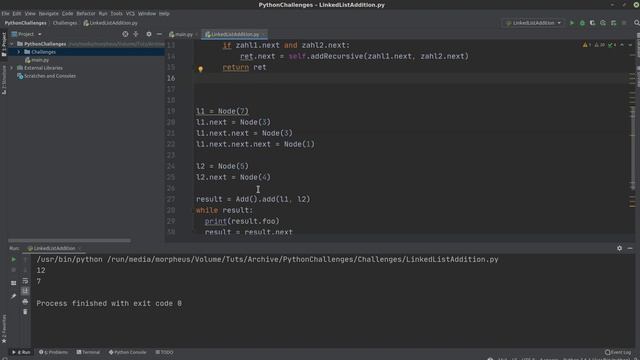The height and width of the screenshot is (360, 640).
Task: Expand all in Project panel header
Action: click(x=136, y=34)
